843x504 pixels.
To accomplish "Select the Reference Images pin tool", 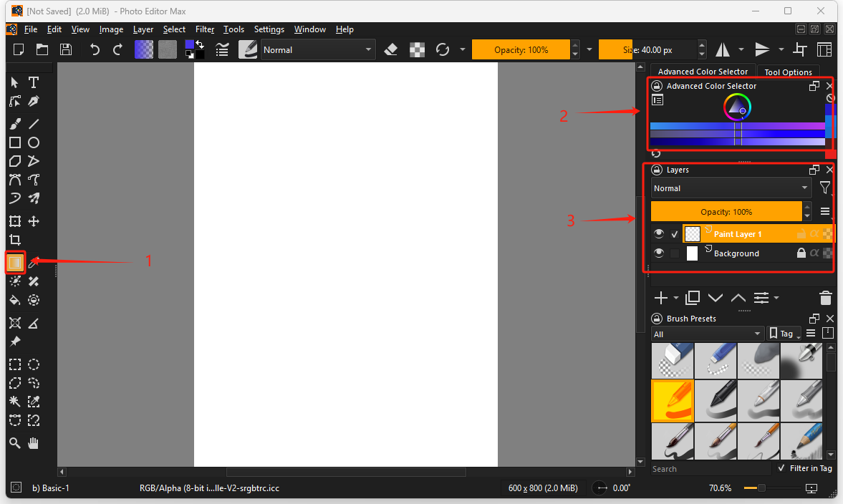I will [15, 341].
